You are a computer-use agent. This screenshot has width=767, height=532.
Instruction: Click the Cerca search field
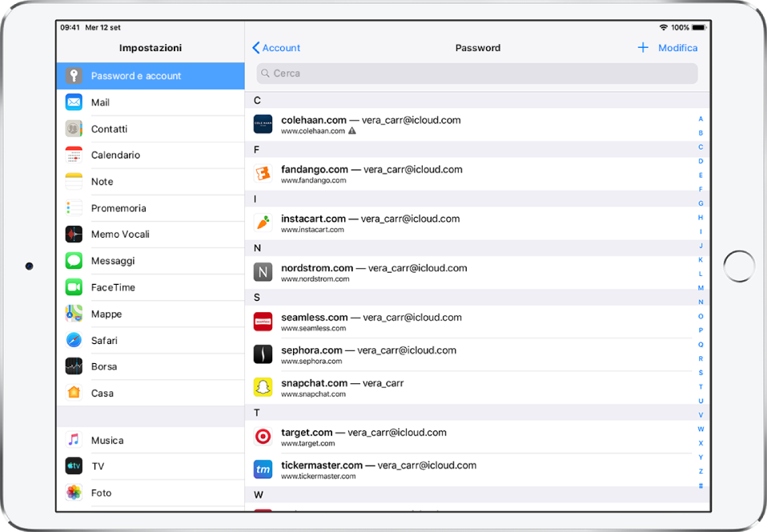pos(477,74)
